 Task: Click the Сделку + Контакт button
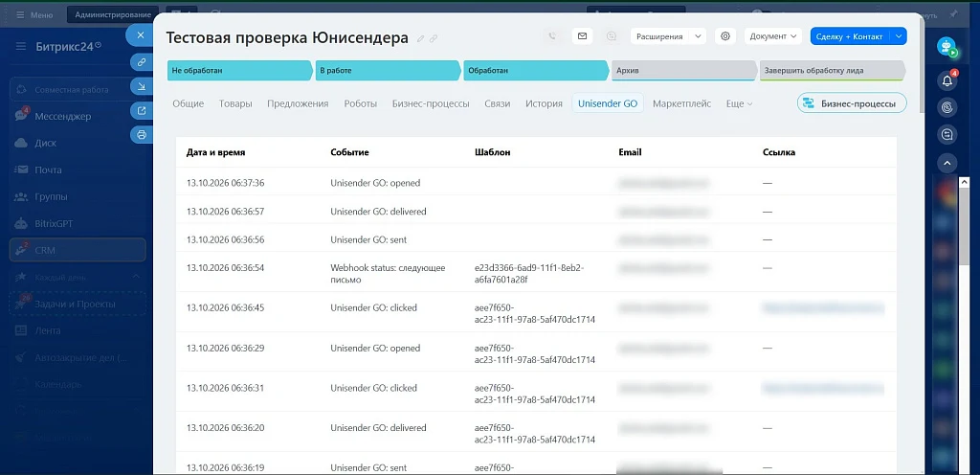pyautogui.click(x=850, y=36)
